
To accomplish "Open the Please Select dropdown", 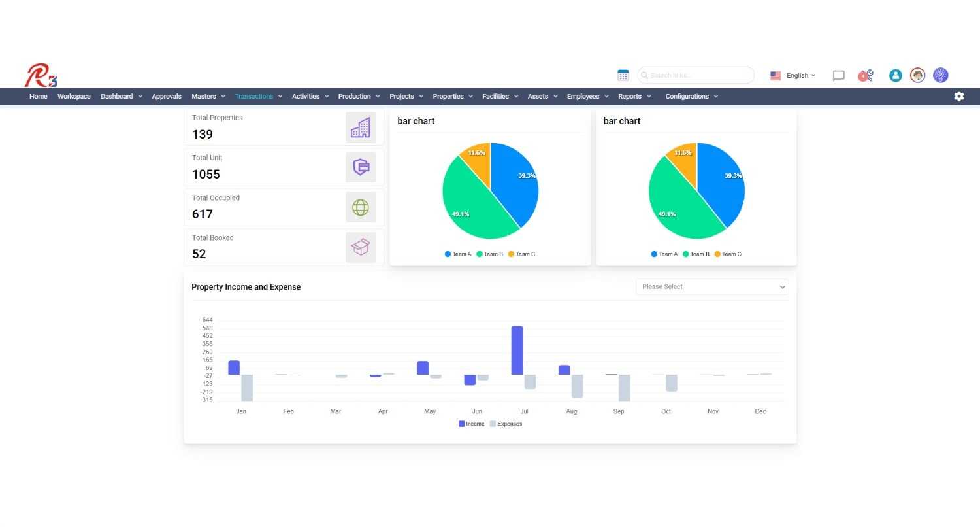I will 712,286.
